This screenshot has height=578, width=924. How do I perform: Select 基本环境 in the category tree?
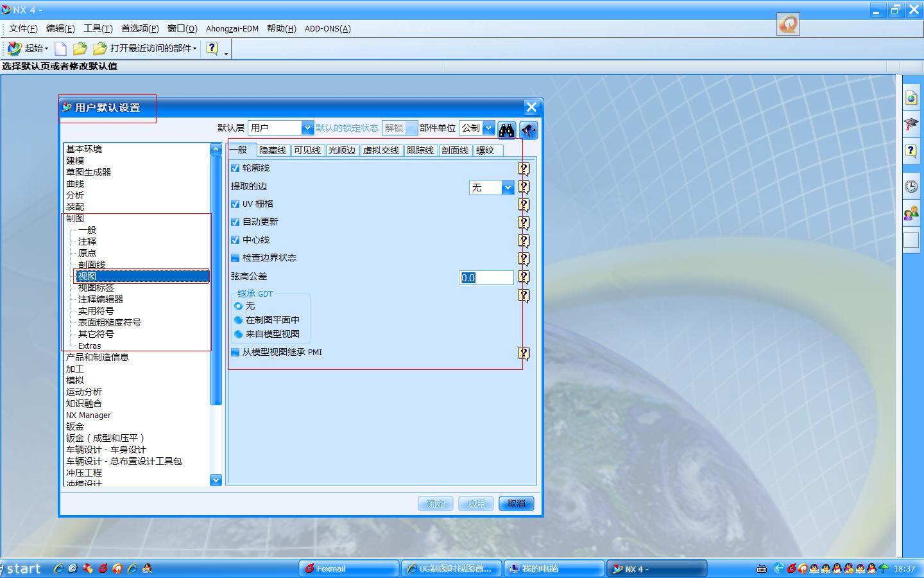point(84,149)
